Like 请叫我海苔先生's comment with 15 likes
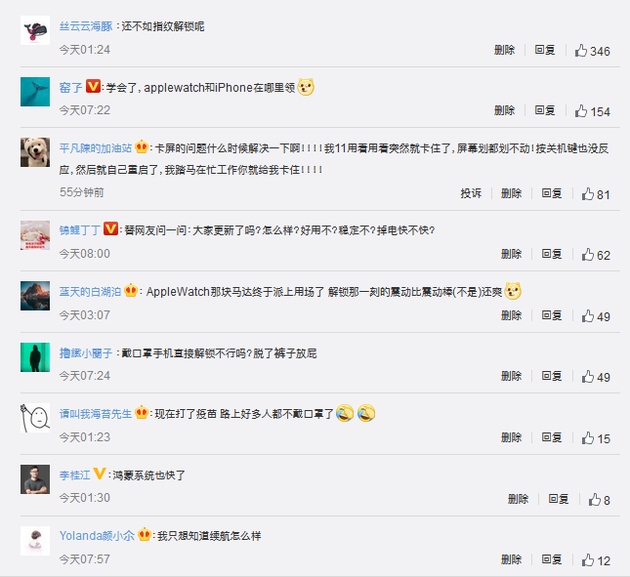 [587, 438]
